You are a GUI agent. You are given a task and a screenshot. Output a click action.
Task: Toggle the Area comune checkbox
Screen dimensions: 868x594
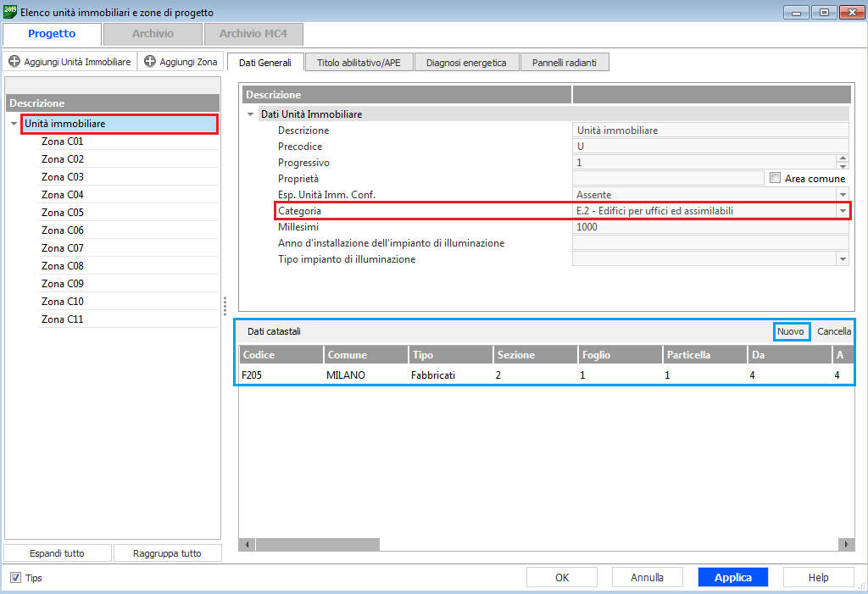(775, 178)
